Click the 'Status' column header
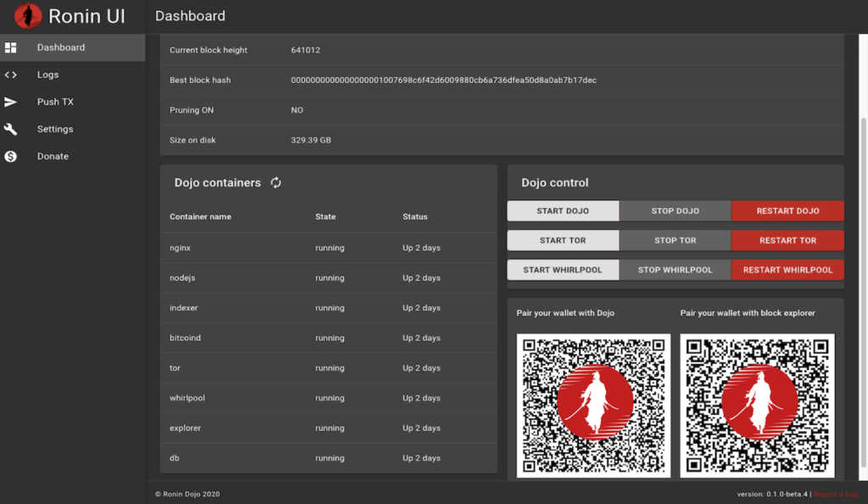This screenshot has height=504, width=868. pyautogui.click(x=415, y=216)
